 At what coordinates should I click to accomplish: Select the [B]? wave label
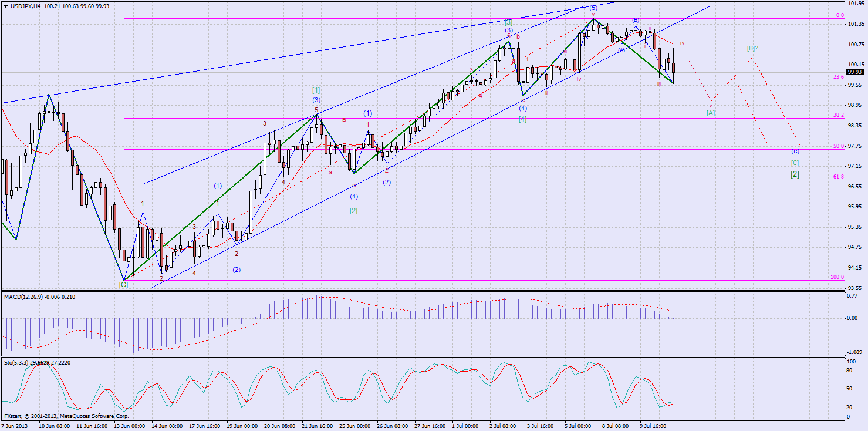click(x=752, y=48)
